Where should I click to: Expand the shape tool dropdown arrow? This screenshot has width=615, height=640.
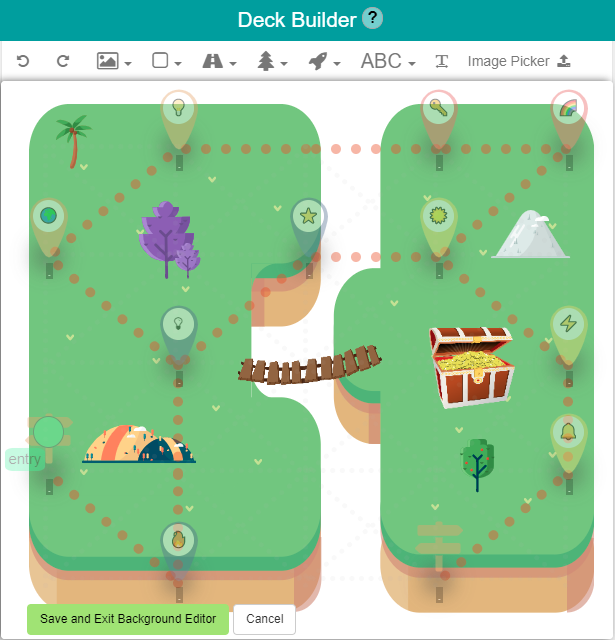(178, 63)
